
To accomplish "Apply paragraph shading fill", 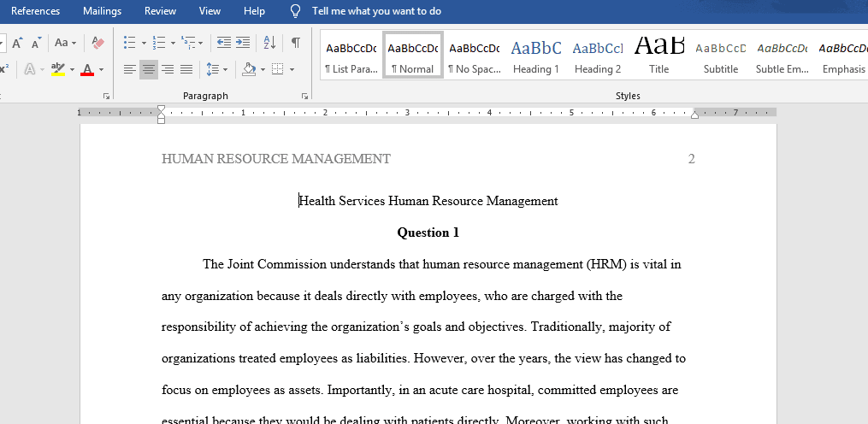I will 249,70.
